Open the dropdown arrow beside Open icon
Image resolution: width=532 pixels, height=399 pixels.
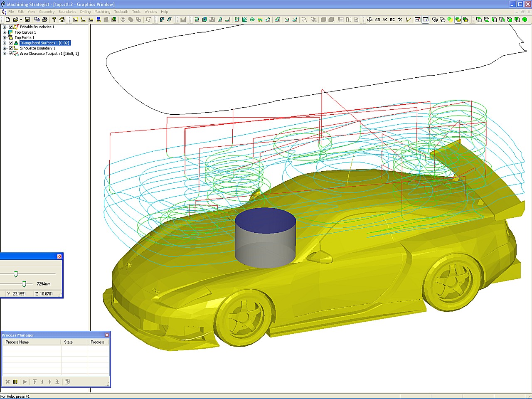(21, 20)
